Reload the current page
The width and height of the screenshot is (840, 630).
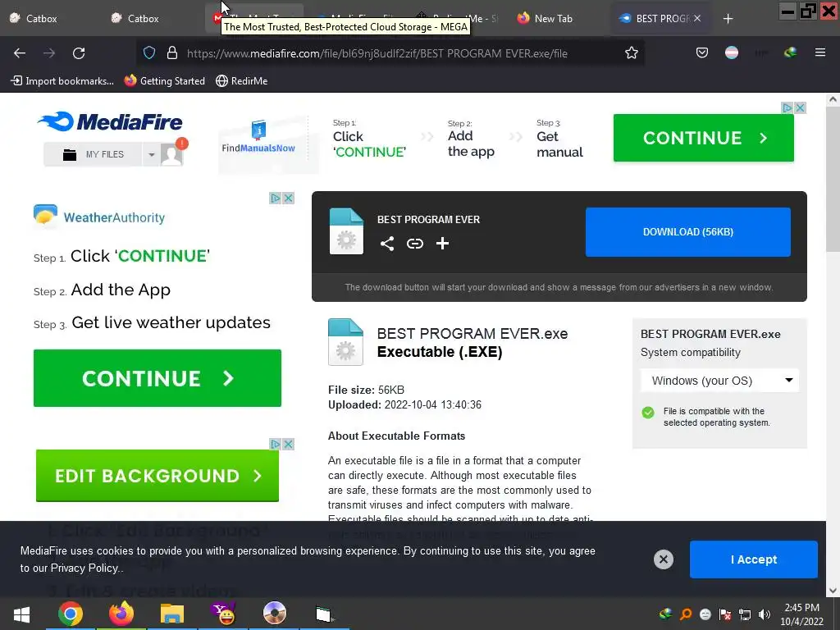[79, 53]
